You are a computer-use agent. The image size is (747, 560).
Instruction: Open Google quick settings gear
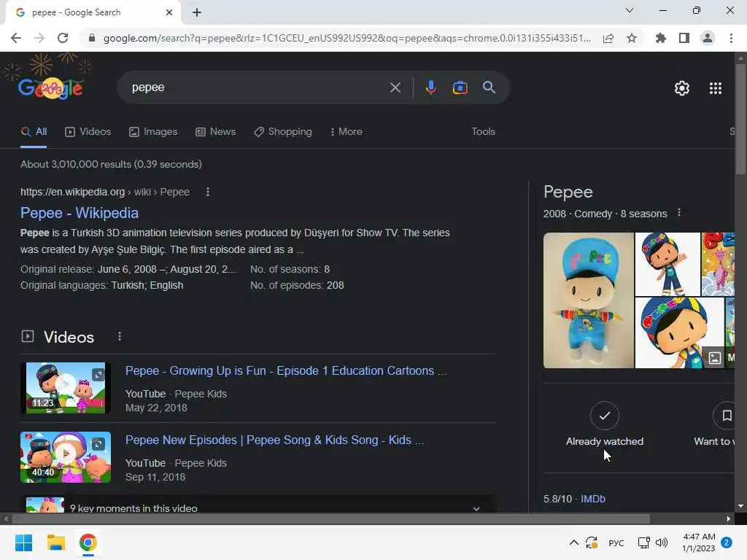coord(682,88)
